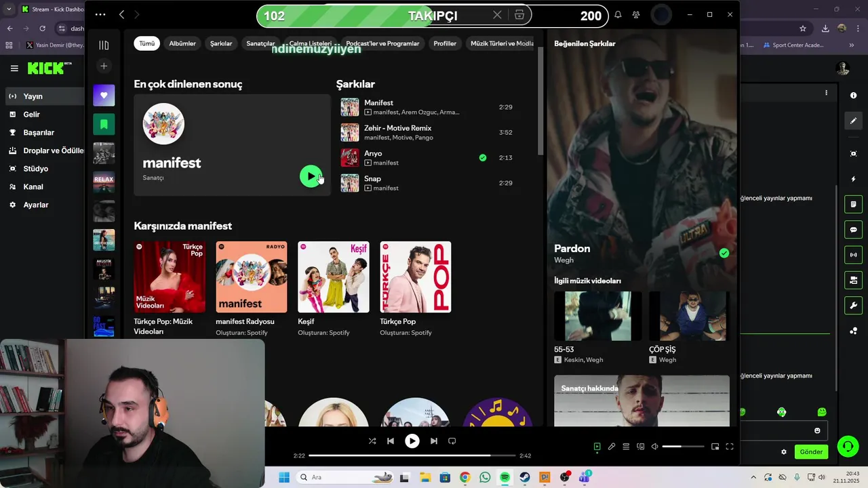The width and height of the screenshot is (868, 488).
Task: Open the friend activity icon
Action: pyautogui.click(x=636, y=14)
